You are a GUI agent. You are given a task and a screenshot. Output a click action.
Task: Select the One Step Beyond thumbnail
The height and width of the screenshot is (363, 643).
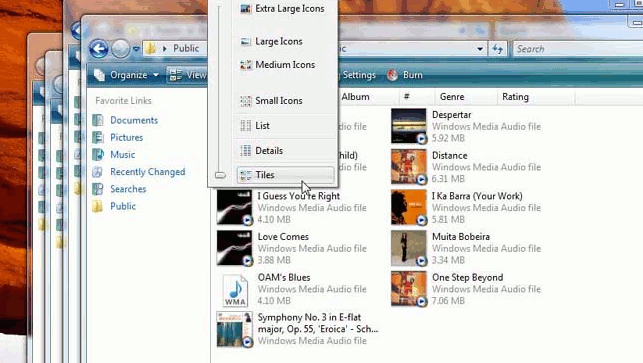pyautogui.click(x=408, y=288)
